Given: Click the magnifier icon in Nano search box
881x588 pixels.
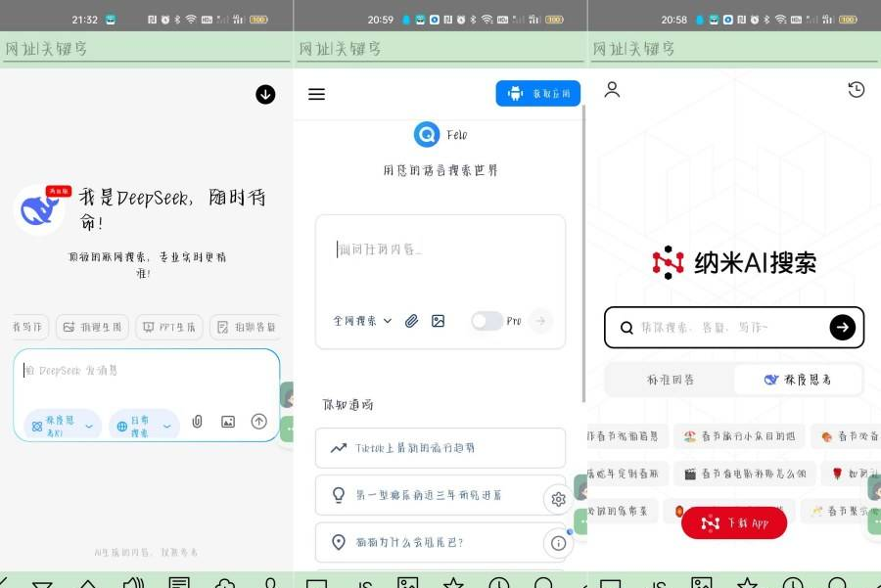Looking at the screenshot, I should 627,328.
